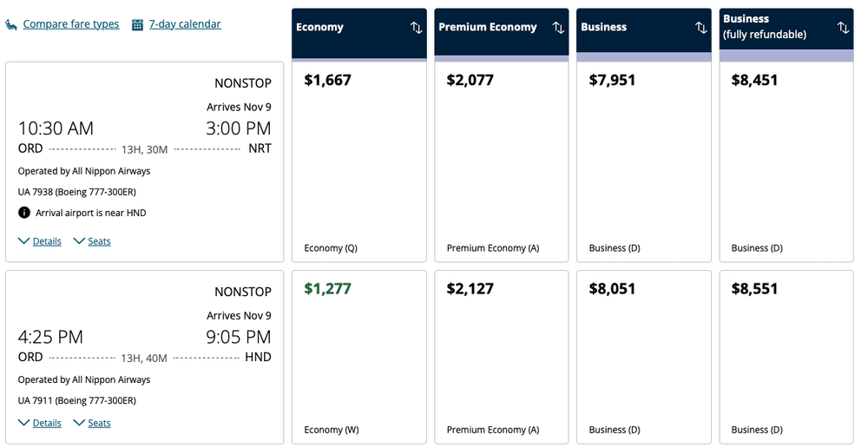868x448 pixels.
Task: Select the Business column header
Action: tap(604, 28)
